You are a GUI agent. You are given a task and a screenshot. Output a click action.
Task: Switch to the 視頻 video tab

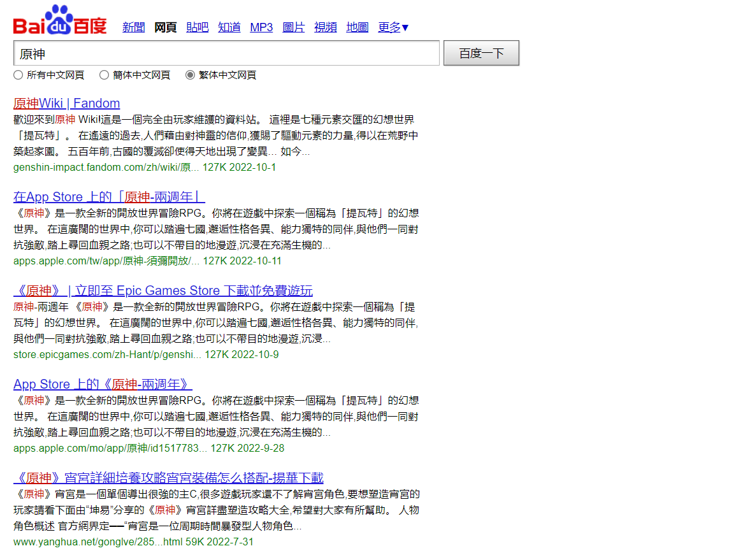325,27
